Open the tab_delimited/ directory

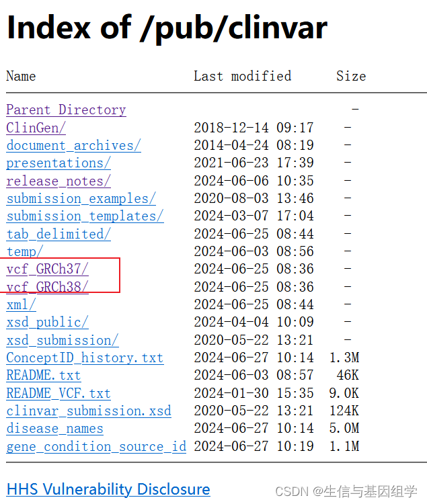tap(59, 234)
